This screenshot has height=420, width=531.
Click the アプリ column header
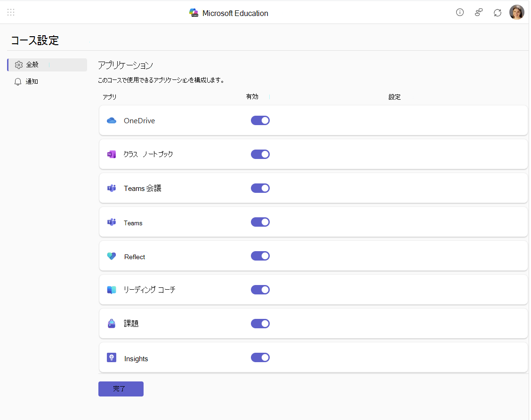[109, 97]
